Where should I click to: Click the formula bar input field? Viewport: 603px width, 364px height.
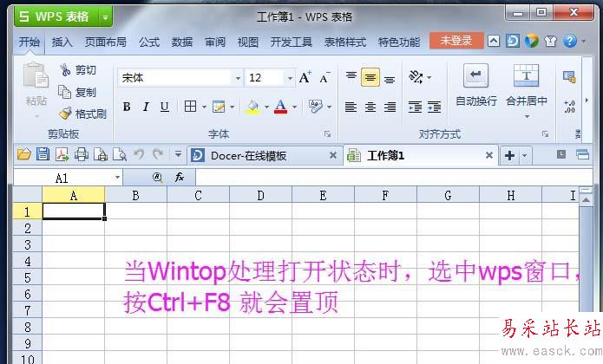click(394, 178)
